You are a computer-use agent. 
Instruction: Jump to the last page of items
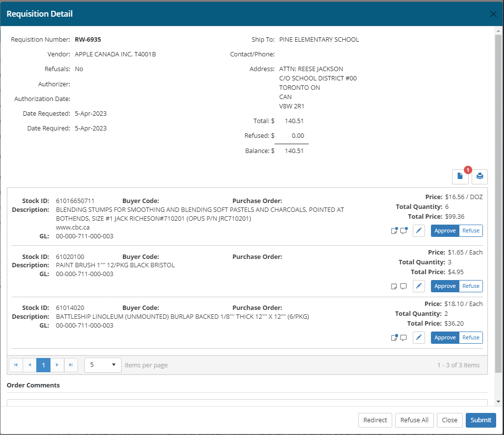(71, 365)
